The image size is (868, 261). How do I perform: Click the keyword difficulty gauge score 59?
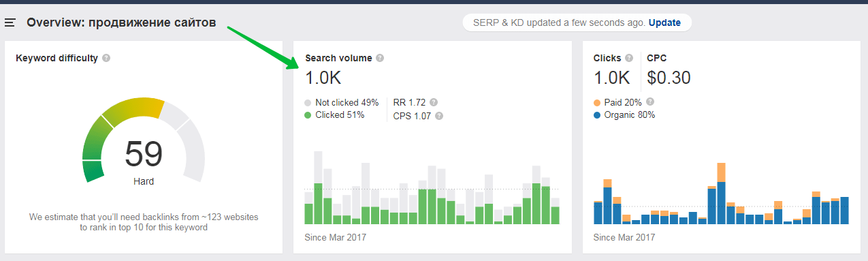(144, 154)
